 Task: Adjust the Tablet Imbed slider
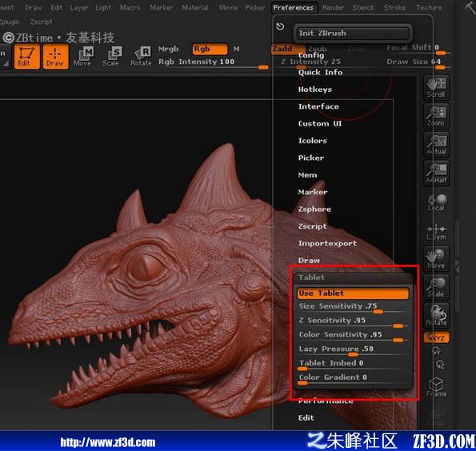(x=353, y=365)
